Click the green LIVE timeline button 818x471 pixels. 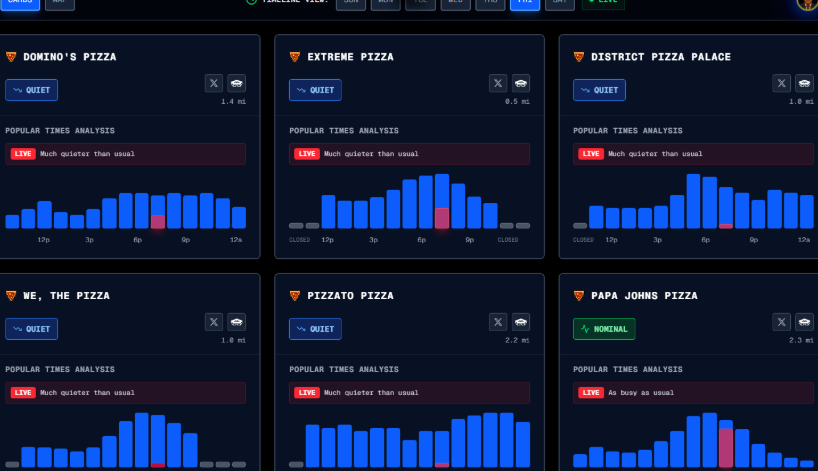[x=603, y=3]
